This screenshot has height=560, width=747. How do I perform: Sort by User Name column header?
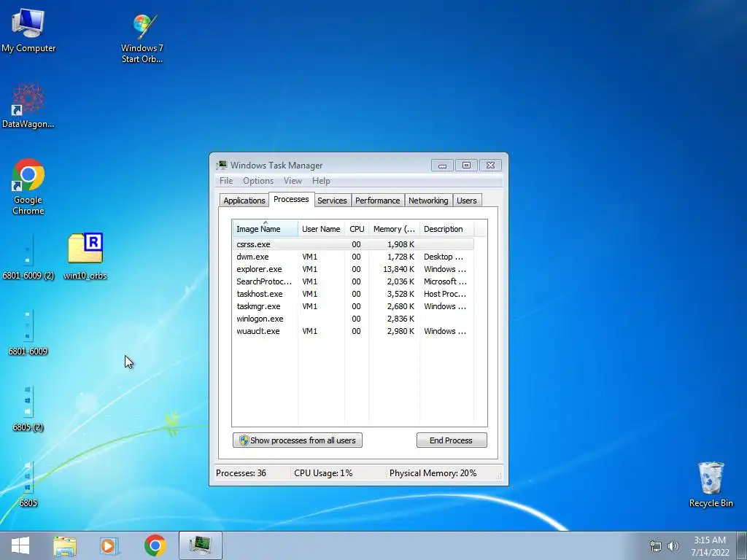[x=321, y=229]
